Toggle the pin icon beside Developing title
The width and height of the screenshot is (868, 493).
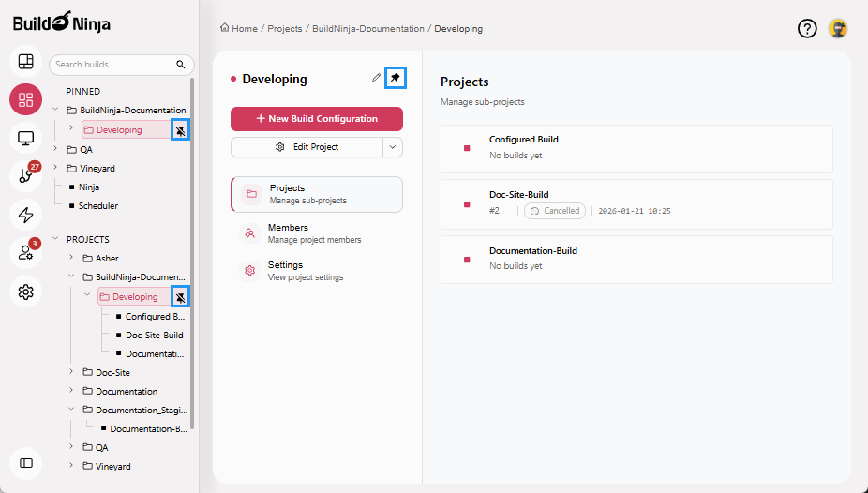pyautogui.click(x=396, y=79)
